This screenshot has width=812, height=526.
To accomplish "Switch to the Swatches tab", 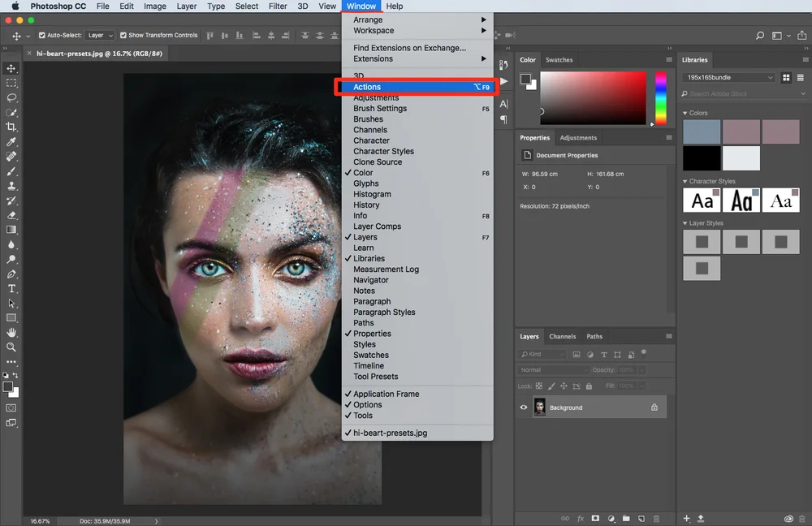I will point(559,60).
